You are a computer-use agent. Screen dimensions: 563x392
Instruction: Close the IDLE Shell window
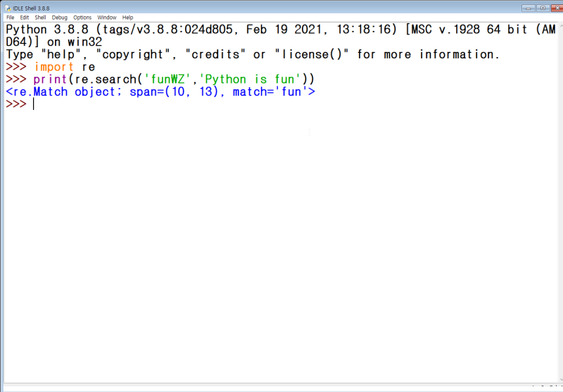click(x=557, y=8)
